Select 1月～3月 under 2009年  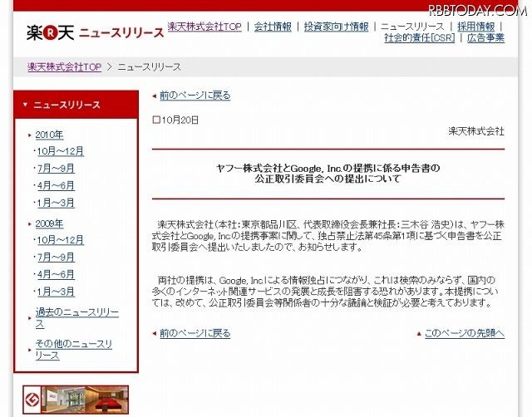(x=56, y=292)
